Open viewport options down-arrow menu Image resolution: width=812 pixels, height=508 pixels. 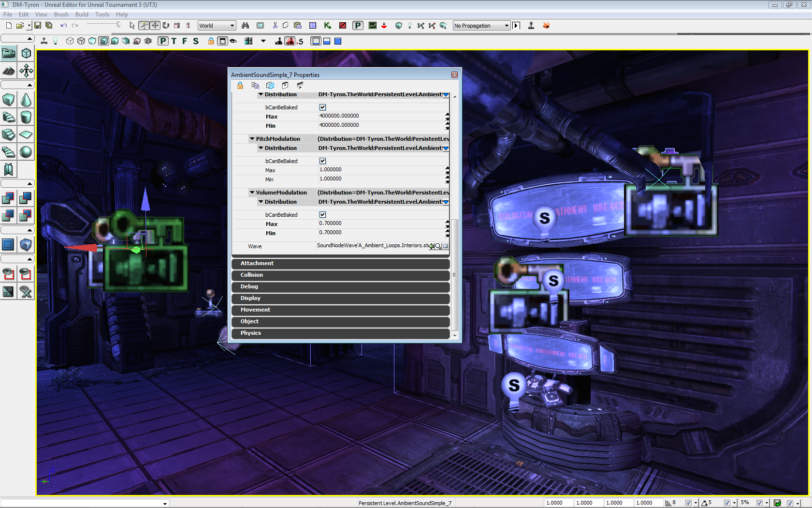pos(263,41)
